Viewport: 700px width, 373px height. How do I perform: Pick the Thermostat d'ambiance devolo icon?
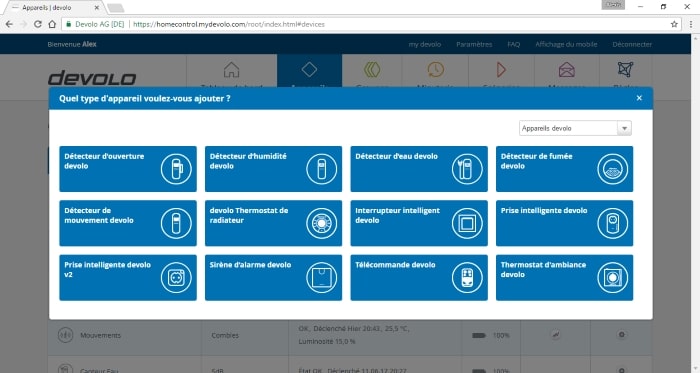pos(612,278)
